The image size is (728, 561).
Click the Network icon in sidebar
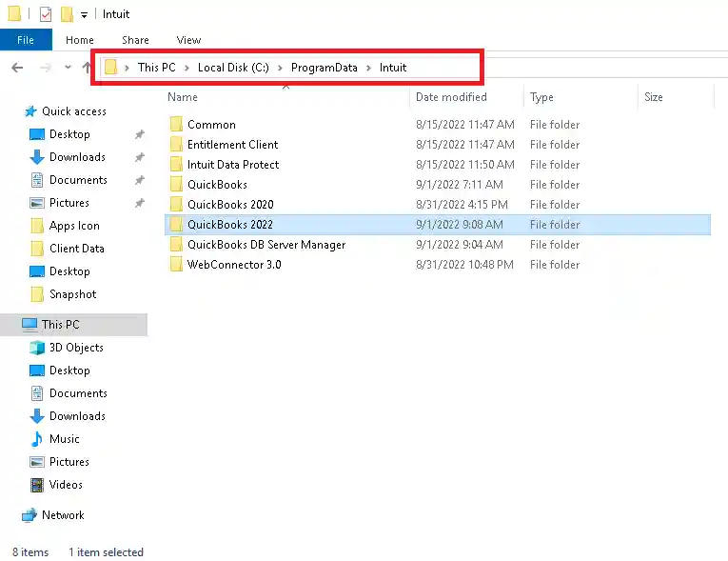[30, 515]
